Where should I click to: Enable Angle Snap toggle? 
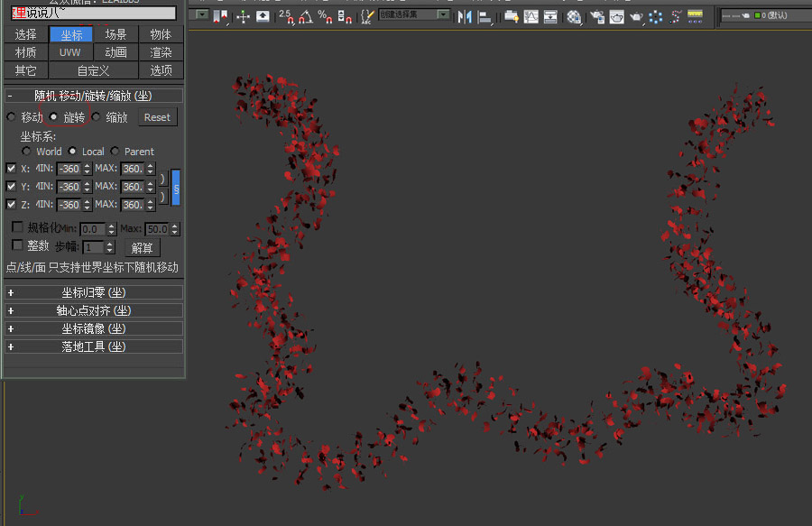pyautogui.click(x=306, y=16)
